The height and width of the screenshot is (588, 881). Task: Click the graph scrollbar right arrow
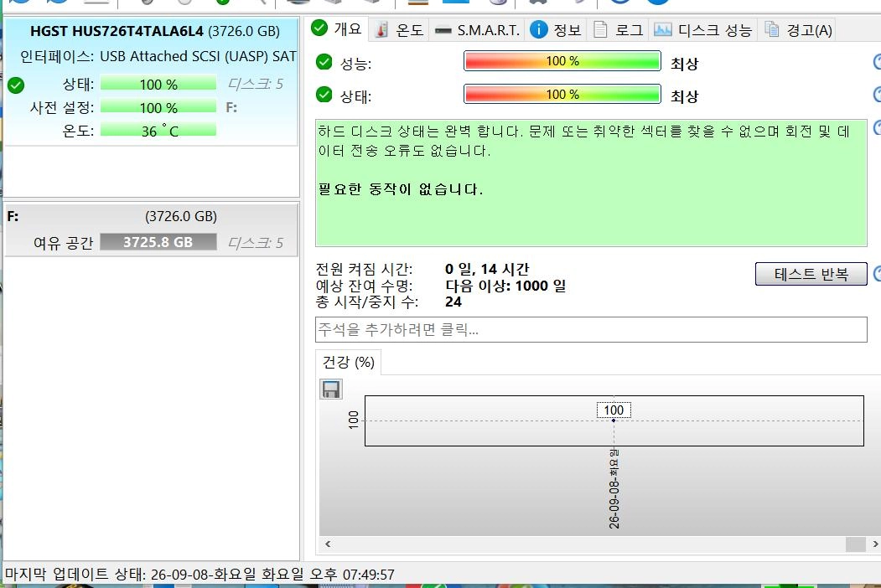pos(875,544)
